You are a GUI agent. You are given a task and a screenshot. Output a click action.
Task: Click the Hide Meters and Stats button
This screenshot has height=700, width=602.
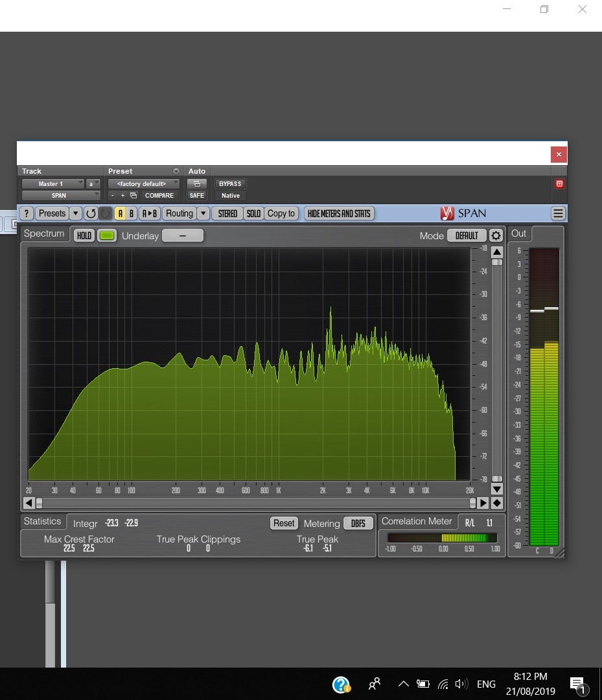pyautogui.click(x=339, y=213)
